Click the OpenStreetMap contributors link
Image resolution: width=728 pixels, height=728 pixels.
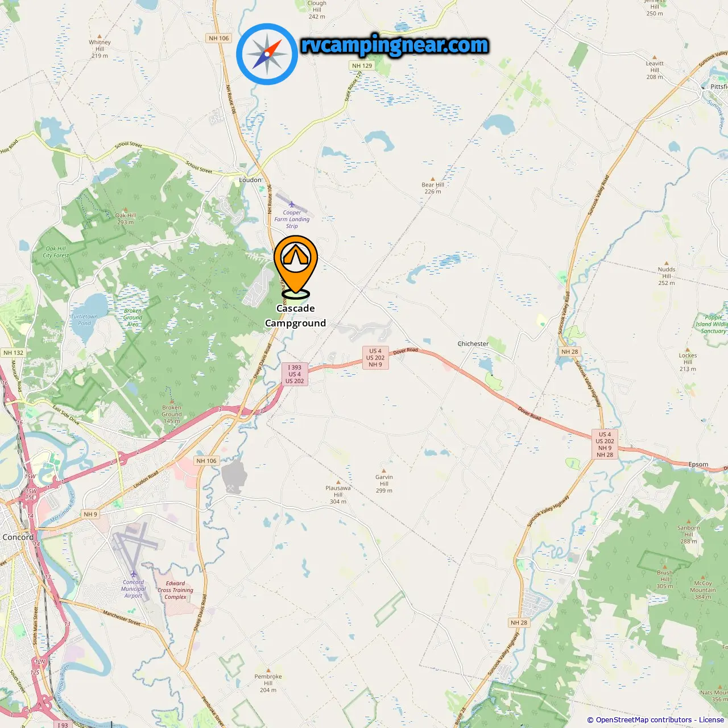(x=644, y=720)
